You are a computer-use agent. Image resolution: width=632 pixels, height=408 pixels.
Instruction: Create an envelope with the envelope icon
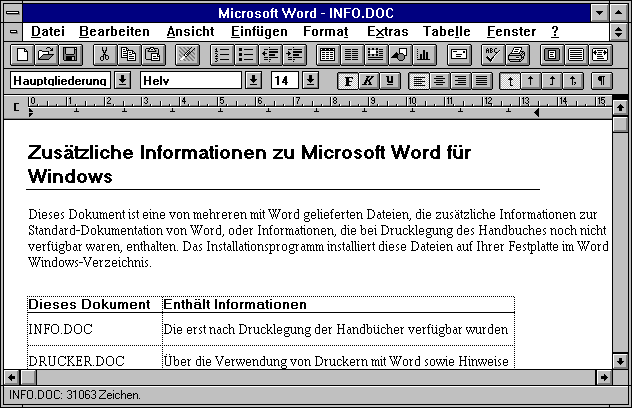point(459,55)
